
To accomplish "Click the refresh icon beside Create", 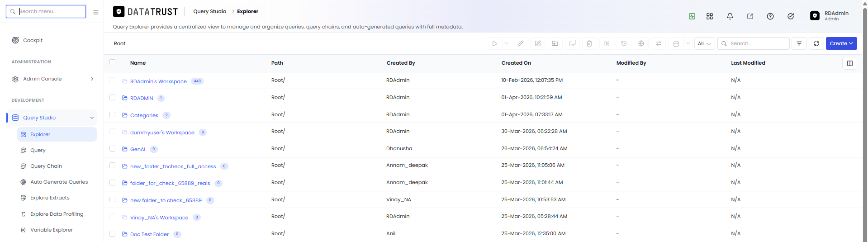I will coord(816,43).
